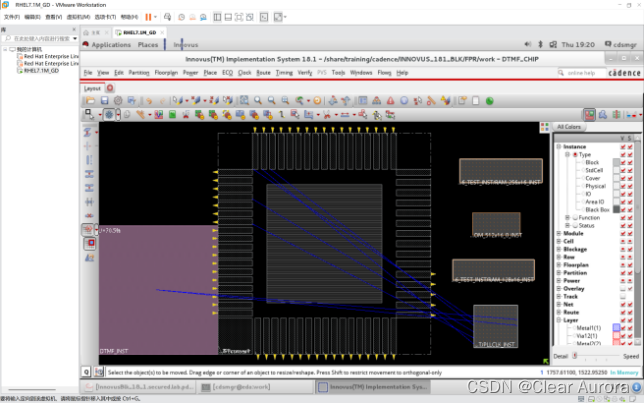Open the Route menu

click(263, 73)
